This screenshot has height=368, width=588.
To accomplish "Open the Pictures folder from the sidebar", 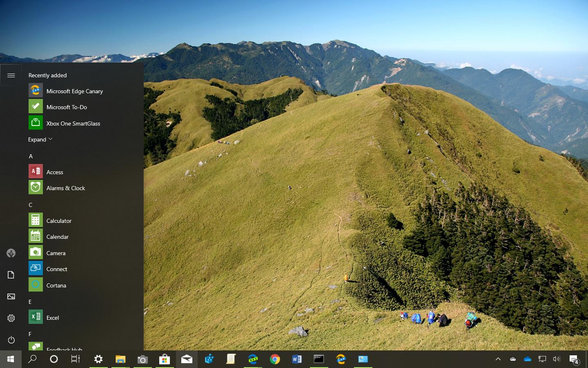I will [x=11, y=296].
